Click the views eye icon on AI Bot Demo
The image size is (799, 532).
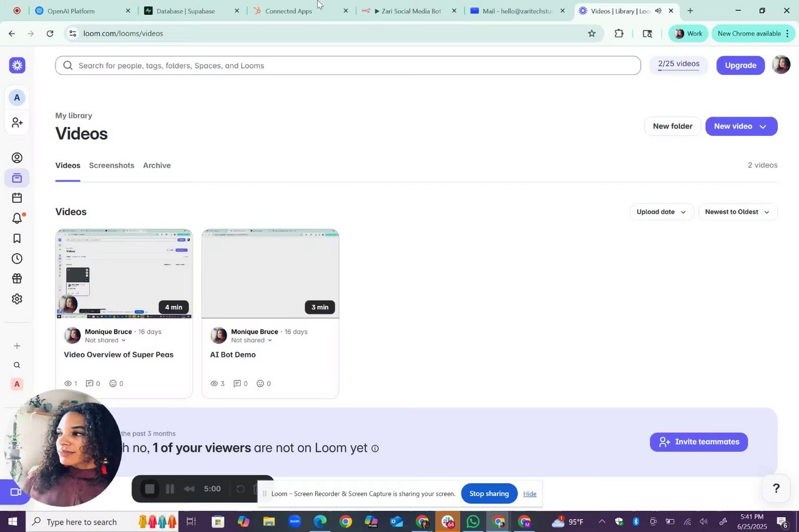(214, 384)
